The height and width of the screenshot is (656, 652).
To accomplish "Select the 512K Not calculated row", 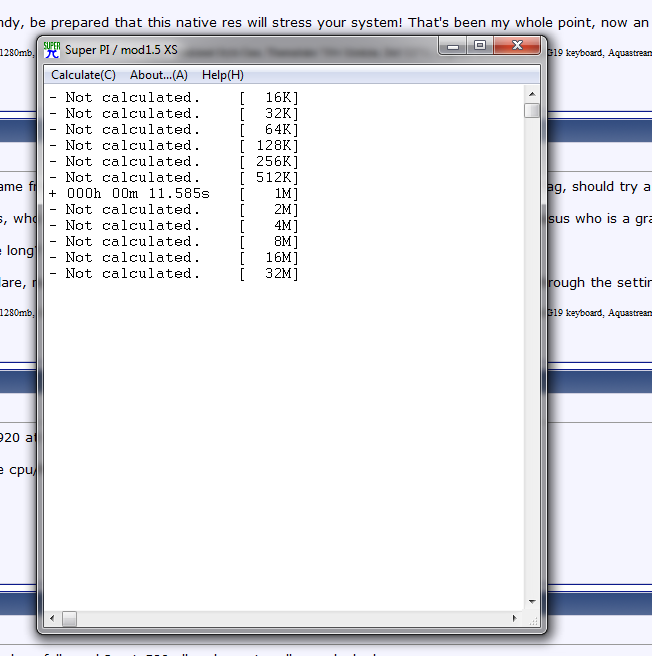I will click(174, 177).
